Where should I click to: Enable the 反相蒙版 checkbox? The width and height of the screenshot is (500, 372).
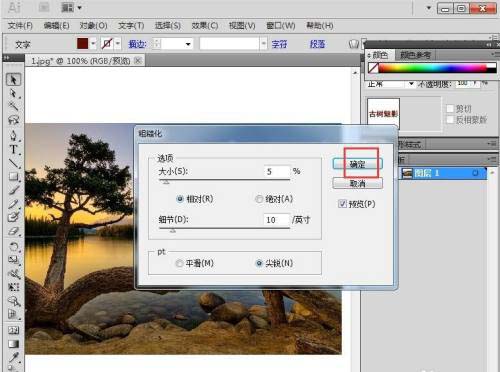(450, 120)
